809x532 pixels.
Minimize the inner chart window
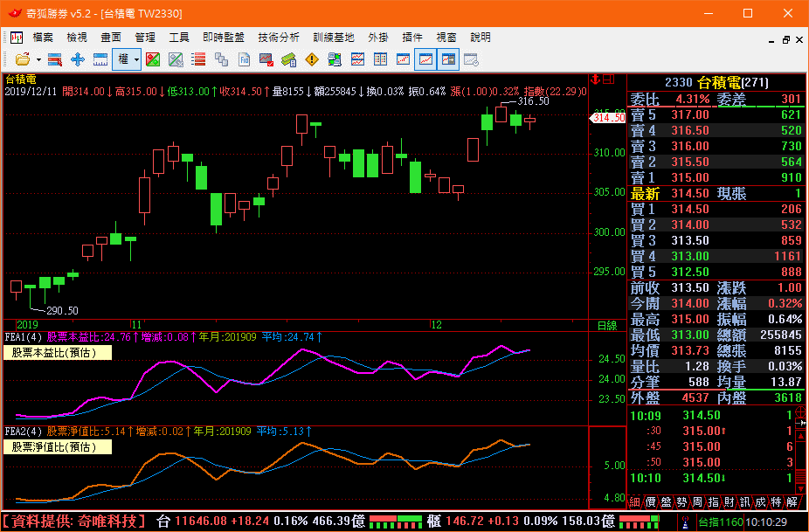771,41
